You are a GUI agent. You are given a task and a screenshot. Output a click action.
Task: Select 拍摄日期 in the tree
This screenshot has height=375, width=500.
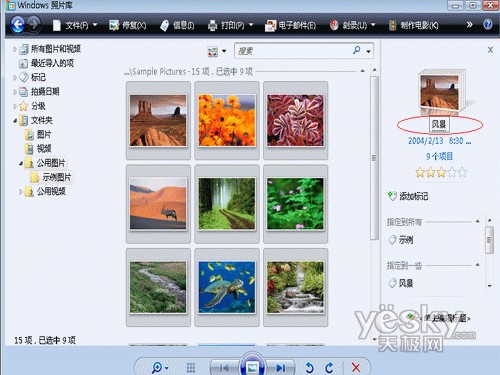45,92
